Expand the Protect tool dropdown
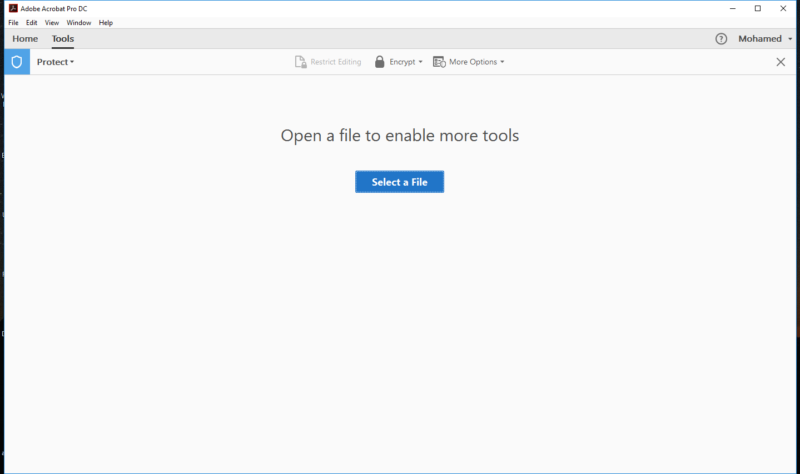The height and width of the screenshot is (474, 800). pos(55,62)
